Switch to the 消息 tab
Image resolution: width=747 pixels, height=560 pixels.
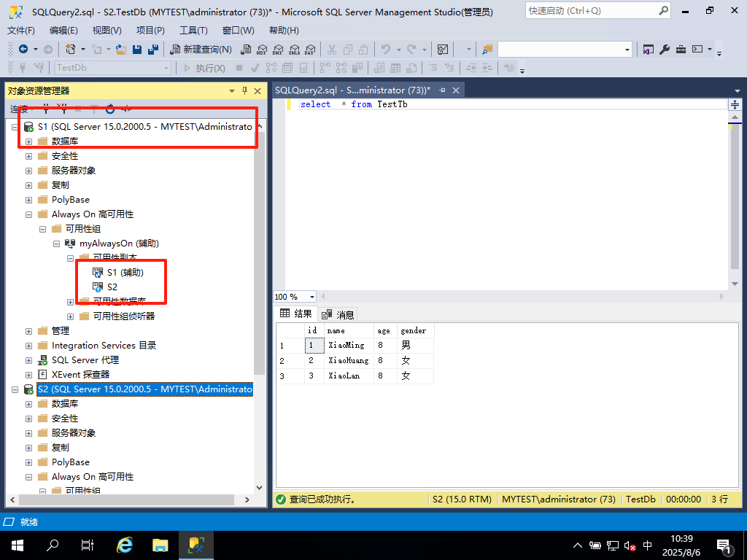338,314
